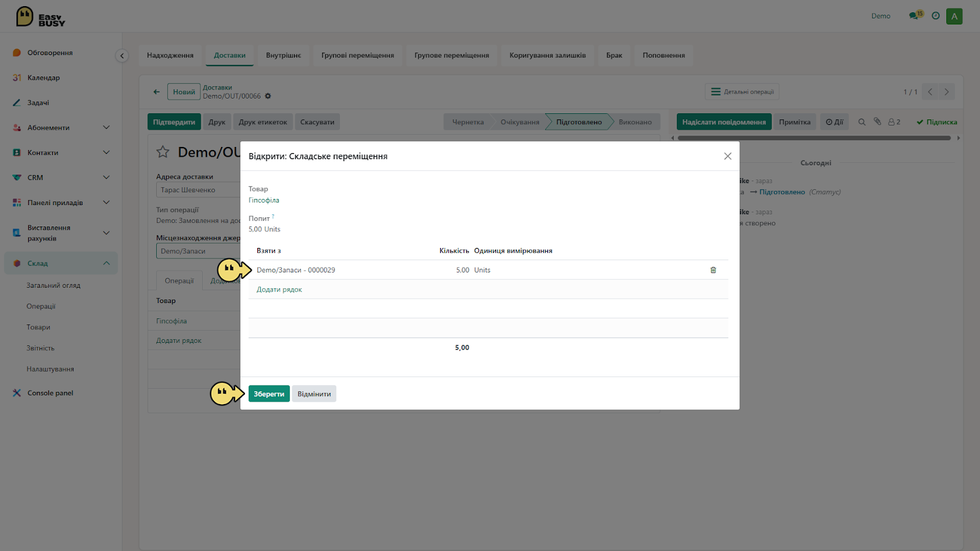Click the horizontal scrollbar above chatter
This screenshot has width=980, height=551.
click(814, 138)
